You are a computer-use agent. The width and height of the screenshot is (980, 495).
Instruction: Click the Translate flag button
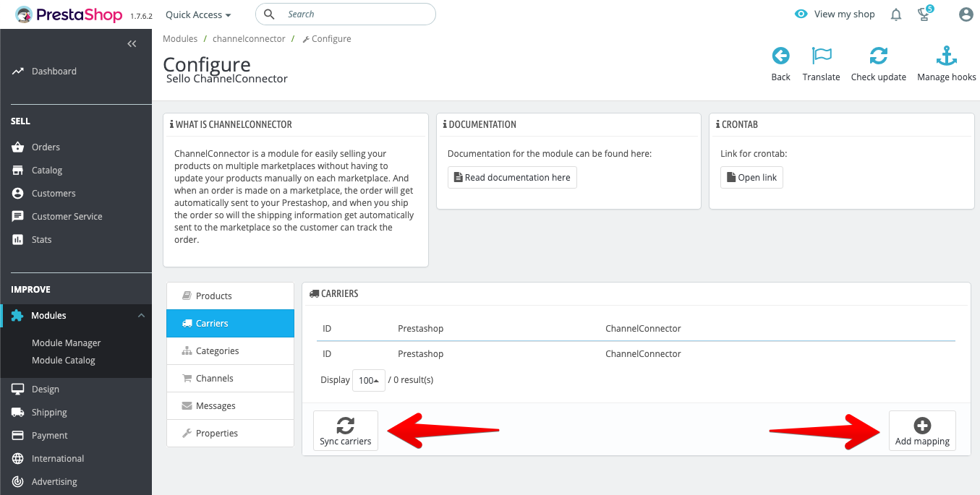point(821,64)
